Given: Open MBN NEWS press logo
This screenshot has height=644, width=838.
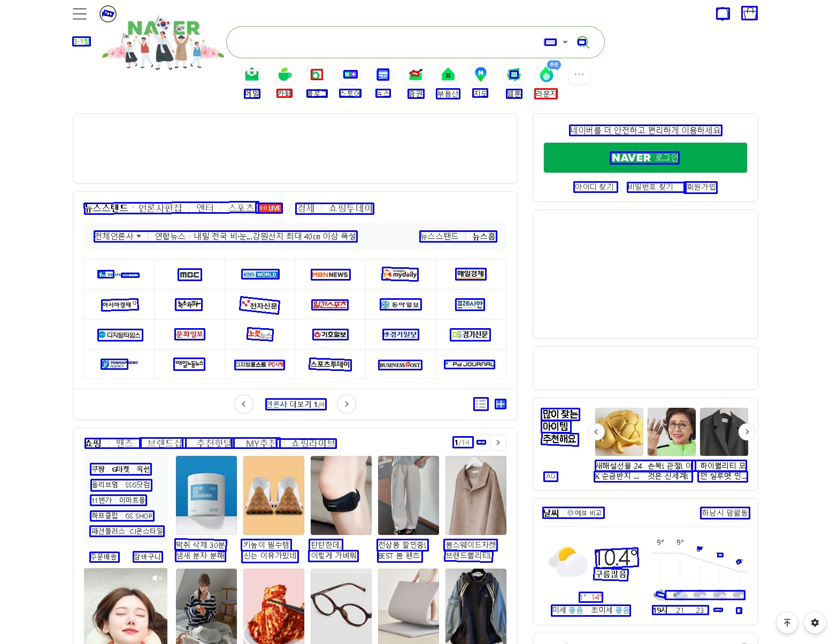Looking at the screenshot, I should (x=330, y=275).
